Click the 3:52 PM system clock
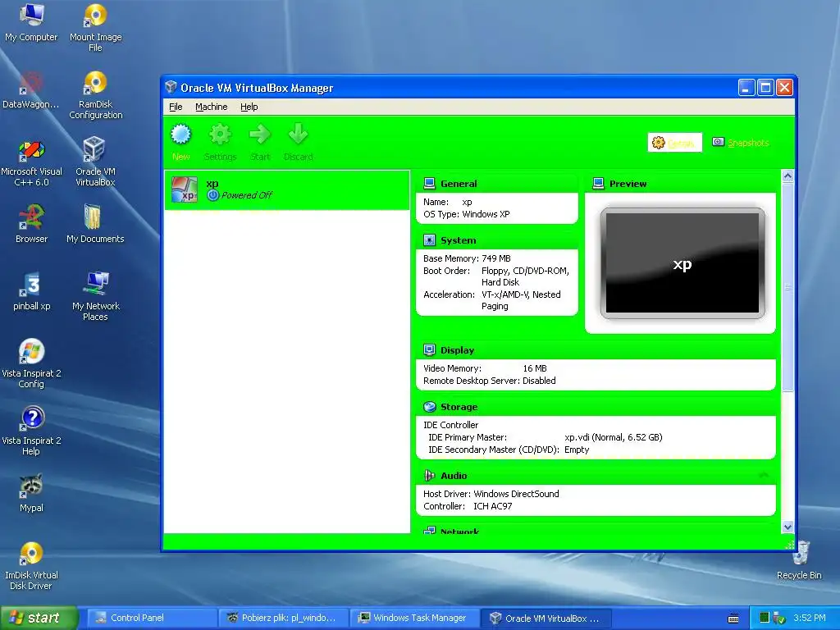This screenshot has height=630, width=840. (x=810, y=618)
